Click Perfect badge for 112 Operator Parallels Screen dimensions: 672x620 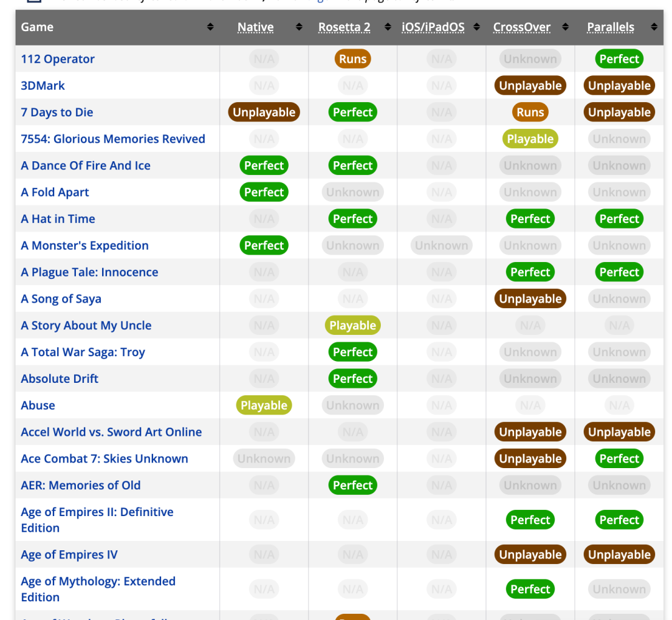coord(619,59)
